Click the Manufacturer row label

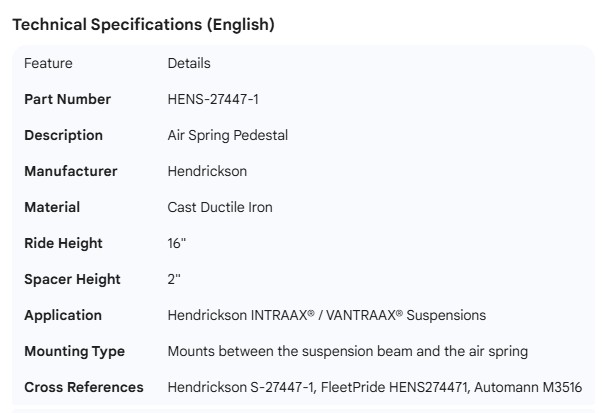coord(70,171)
